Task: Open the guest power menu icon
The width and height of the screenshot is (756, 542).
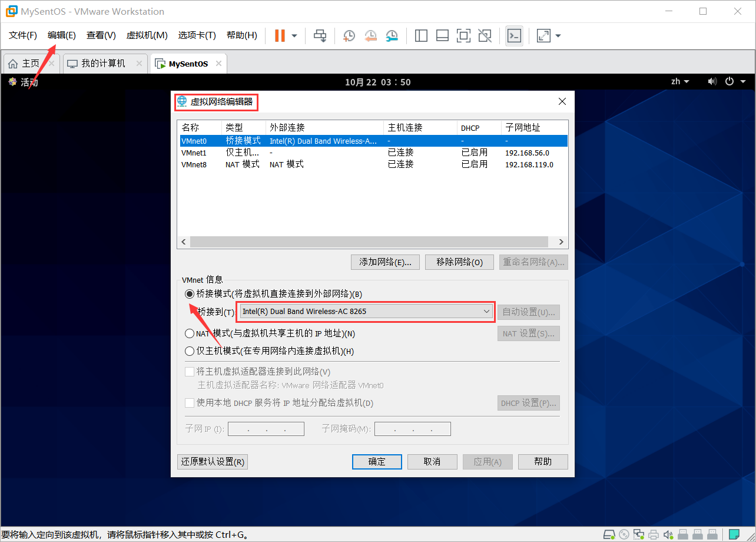Action: [x=730, y=81]
